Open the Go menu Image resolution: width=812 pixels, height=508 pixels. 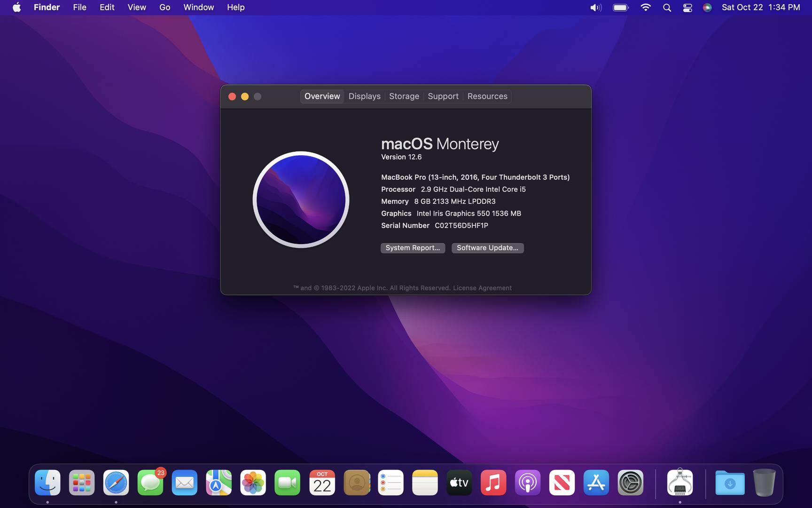(x=164, y=8)
